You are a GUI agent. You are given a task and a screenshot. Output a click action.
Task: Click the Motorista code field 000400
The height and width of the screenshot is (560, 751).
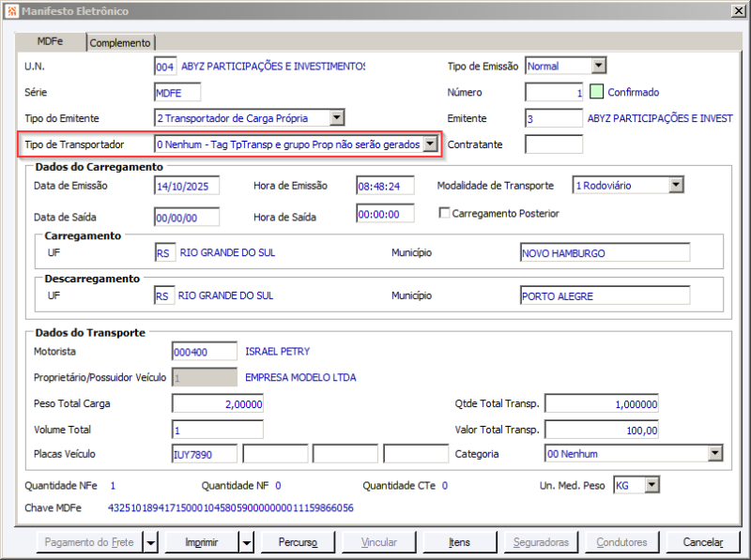coord(205,352)
